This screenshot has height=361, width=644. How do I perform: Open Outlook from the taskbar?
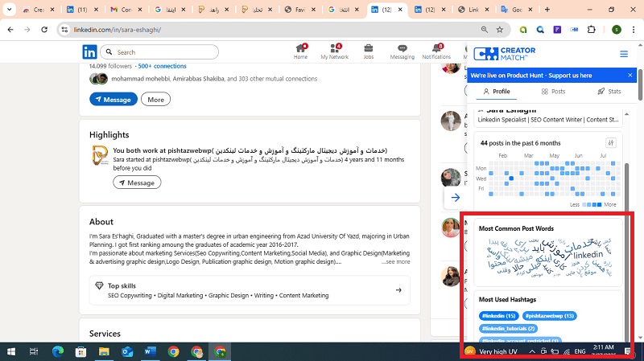127,351
